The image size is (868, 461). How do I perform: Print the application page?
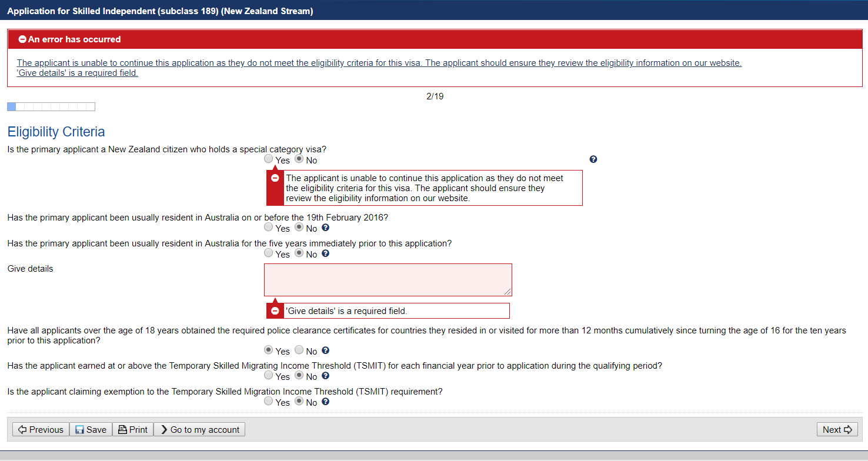click(x=133, y=430)
